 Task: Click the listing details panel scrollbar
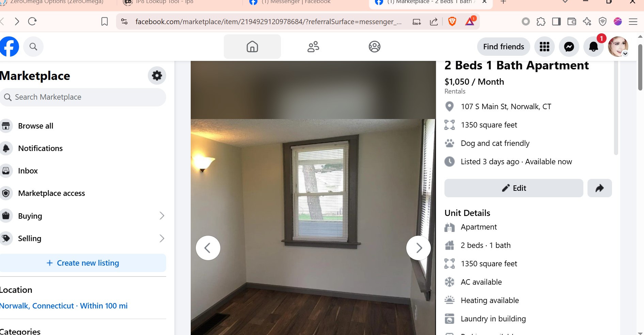tap(616, 107)
